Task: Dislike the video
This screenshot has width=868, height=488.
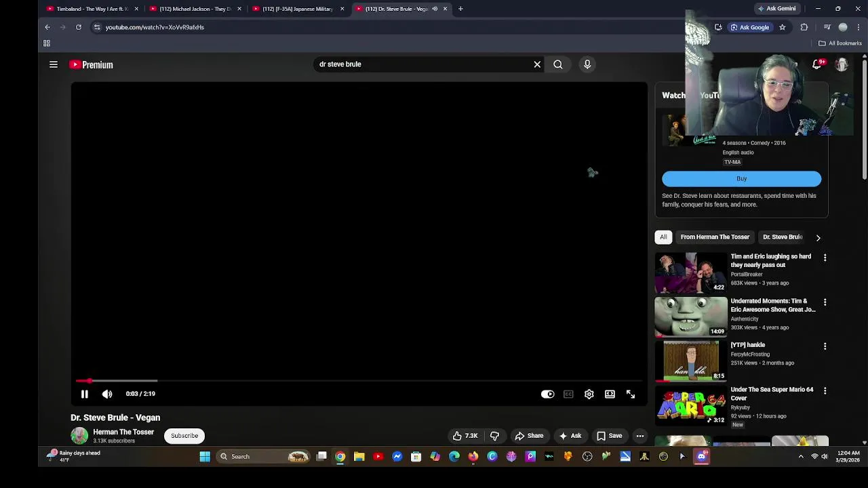Action: 494,436
